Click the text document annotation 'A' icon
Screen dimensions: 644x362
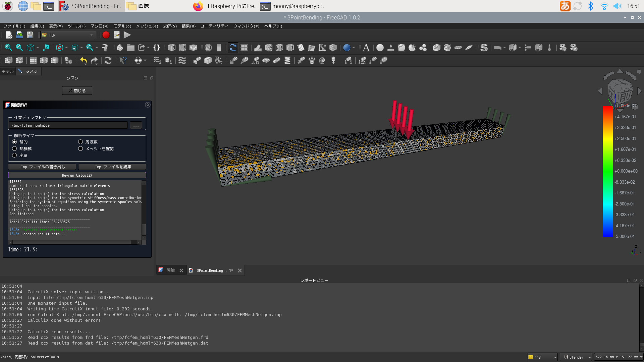point(366,48)
